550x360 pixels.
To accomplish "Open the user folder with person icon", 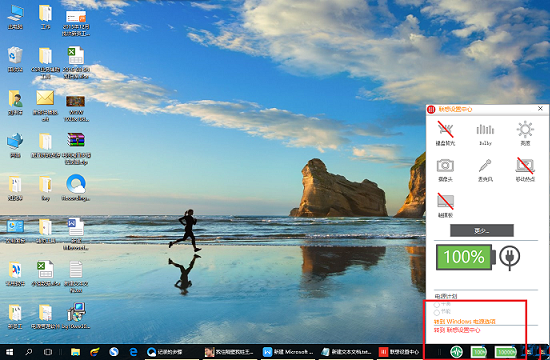I will point(15,103).
